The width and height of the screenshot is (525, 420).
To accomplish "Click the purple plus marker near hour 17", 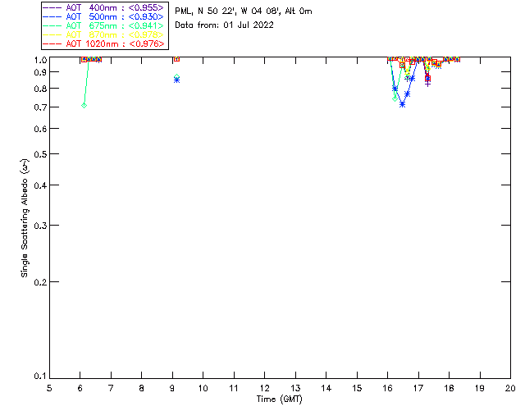I will pyautogui.click(x=427, y=84).
